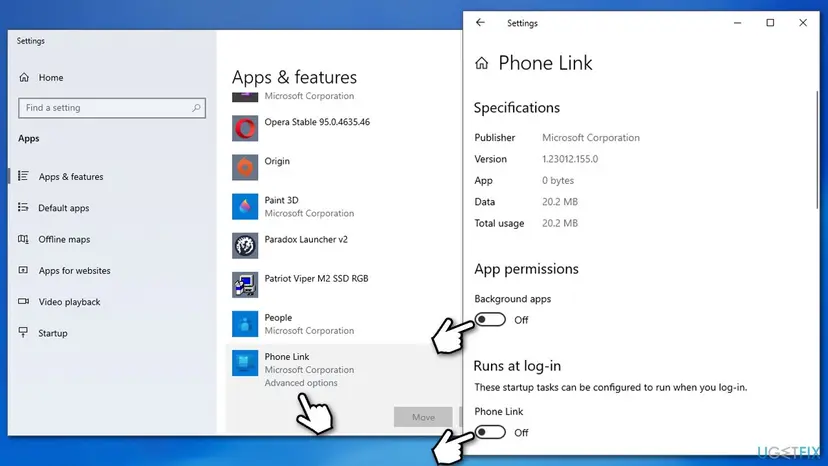Select the People app entry
This screenshot has width=828, height=466.
point(278,318)
